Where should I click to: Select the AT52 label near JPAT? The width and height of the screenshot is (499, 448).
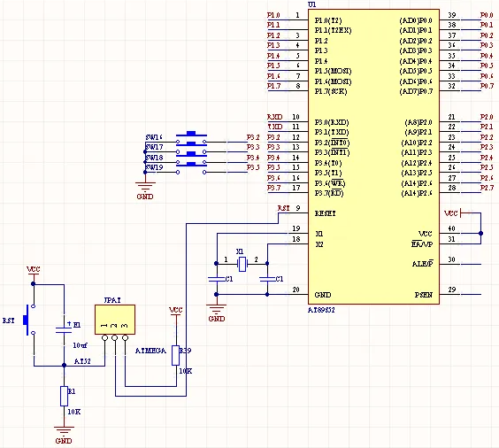click(82, 361)
